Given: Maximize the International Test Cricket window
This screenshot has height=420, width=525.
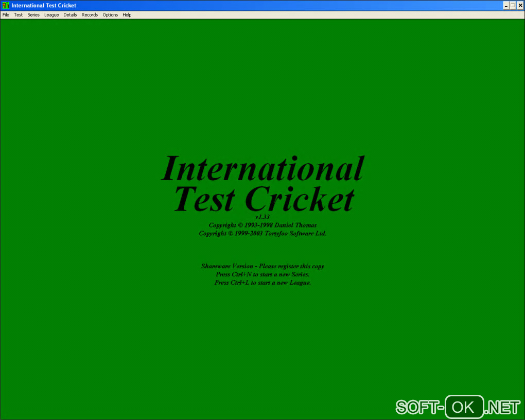Looking at the screenshot, I should [x=513, y=5].
